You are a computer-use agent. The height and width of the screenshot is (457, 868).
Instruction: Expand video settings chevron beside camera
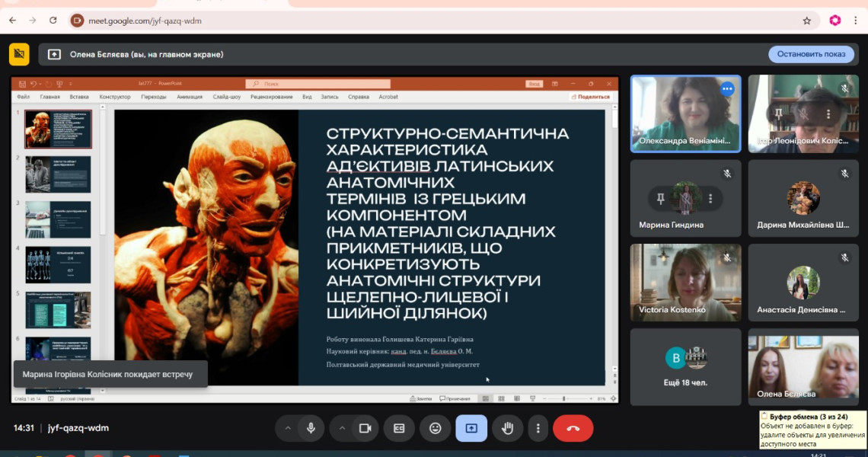pyautogui.click(x=342, y=428)
